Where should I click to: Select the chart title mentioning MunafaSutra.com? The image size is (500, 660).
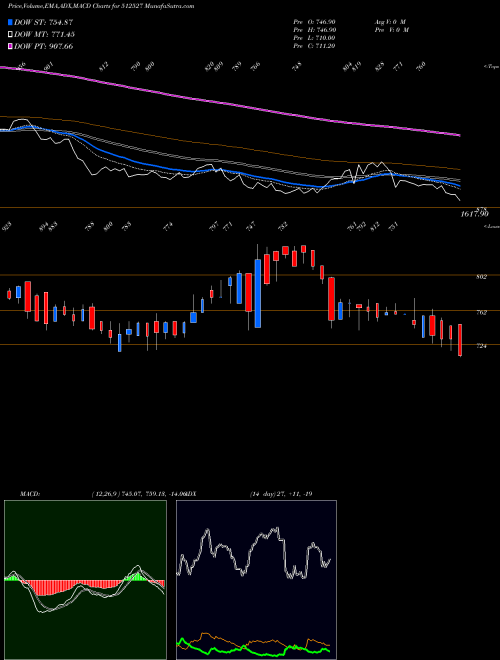point(101,7)
